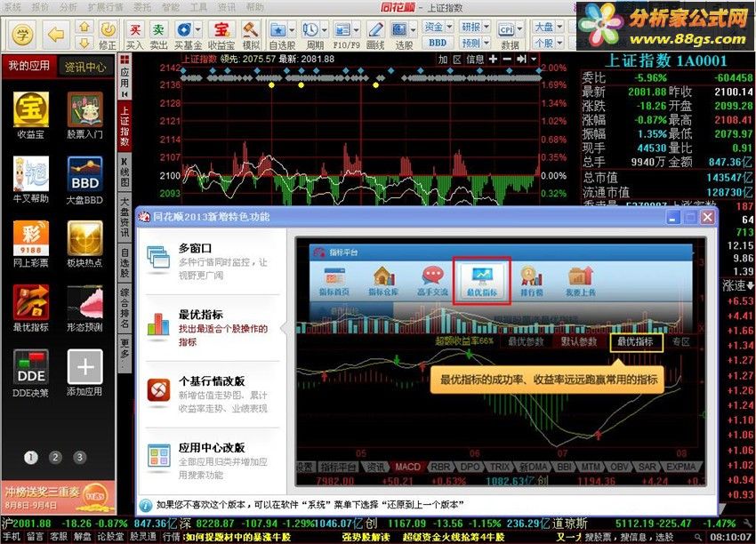Click the yellow down arrow button

(84, 43)
